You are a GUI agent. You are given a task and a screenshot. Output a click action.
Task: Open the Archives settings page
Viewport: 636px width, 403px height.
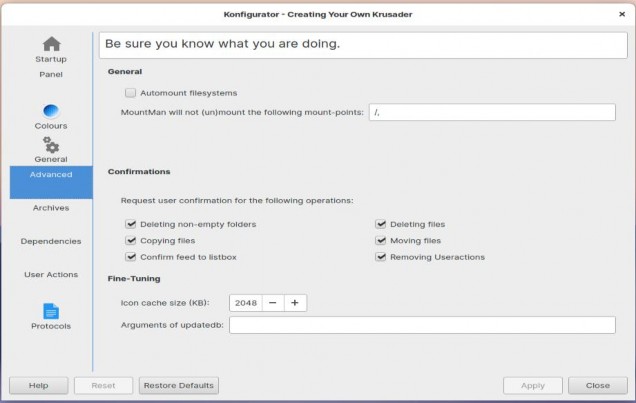51,208
